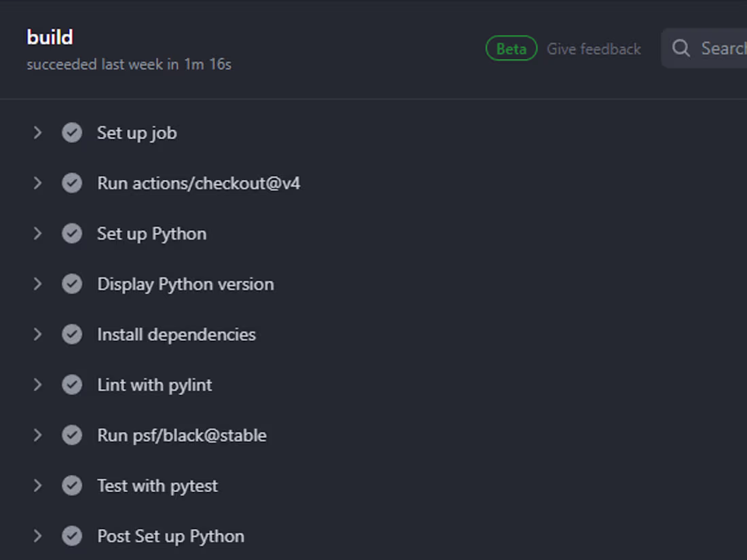747x560 pixels.
Task: Expand the Test with pytest step output
Action: (x=38, y=485)
